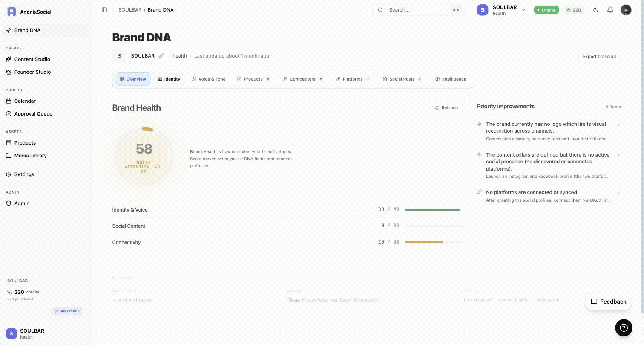Switch to the Overview tab
The height and width of the screenshot is (345, 644).
coord(133,79)
